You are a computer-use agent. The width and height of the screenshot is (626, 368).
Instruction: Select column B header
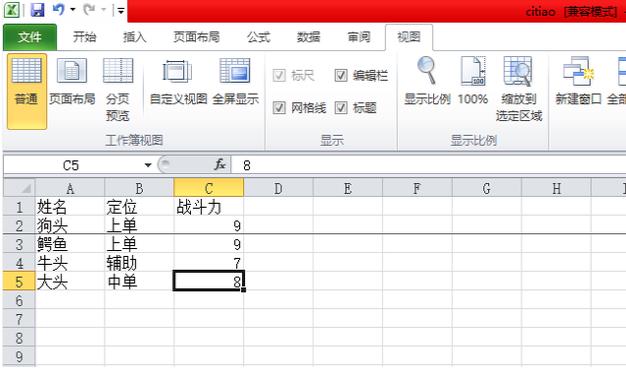[139, 188]
